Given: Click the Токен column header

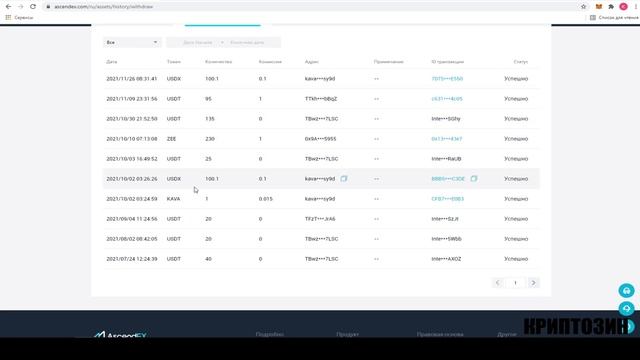Looking at the screenshot, I should coord(173,62).
